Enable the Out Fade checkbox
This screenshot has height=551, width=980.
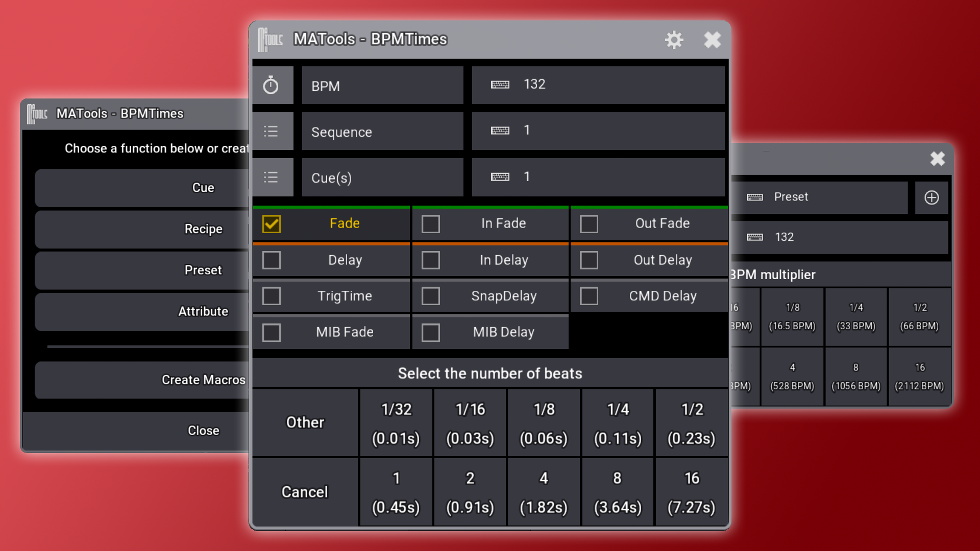pos(589,224)
